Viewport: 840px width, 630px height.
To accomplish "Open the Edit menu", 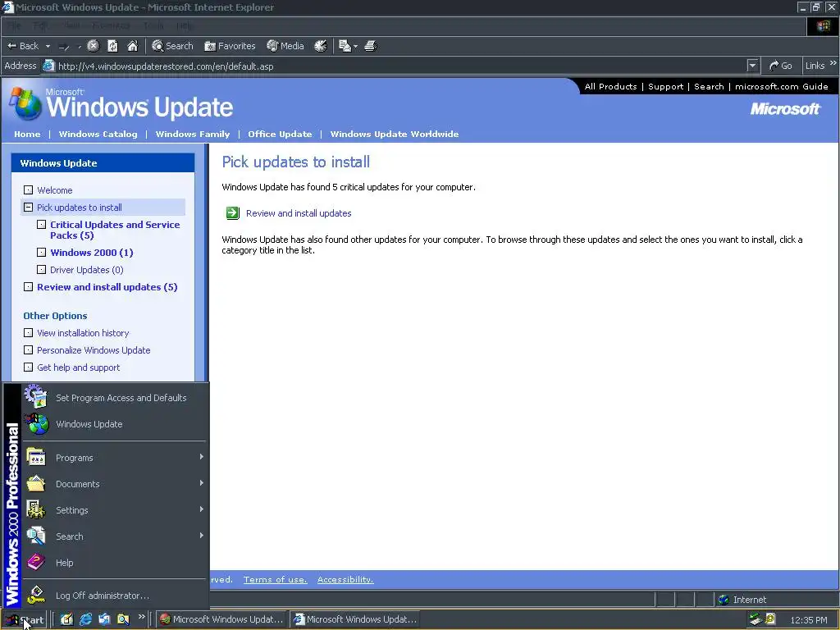I will pos(40,25).
